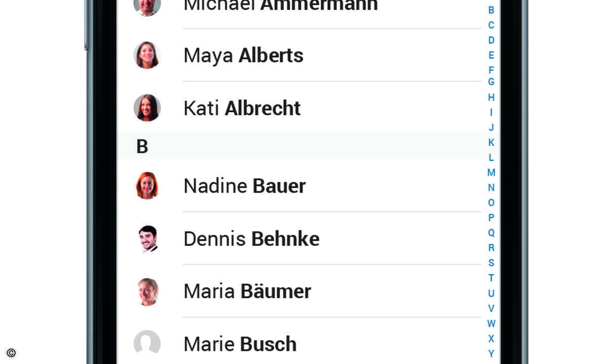
Task: Jump to letter M in index
Action: [491, 173]
